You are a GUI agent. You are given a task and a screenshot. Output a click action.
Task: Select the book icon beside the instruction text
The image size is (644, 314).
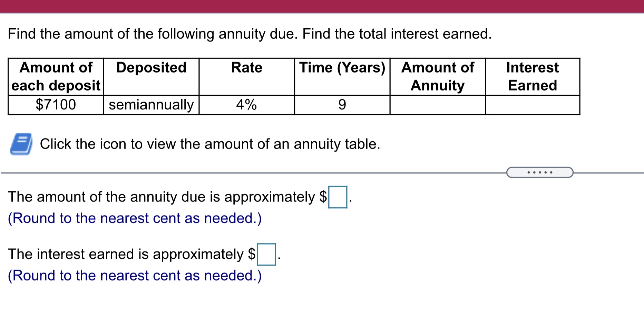click(21, 144)
